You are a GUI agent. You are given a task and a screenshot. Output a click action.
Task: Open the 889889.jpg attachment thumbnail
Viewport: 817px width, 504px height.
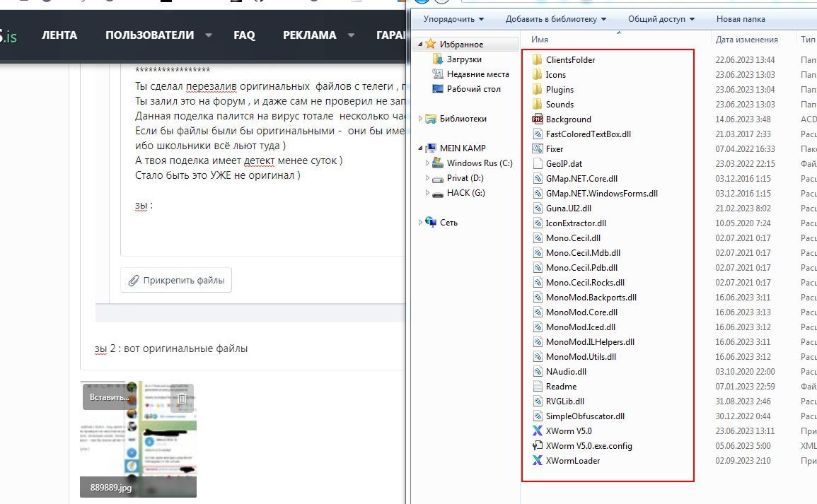pyautogui.click(x=138, y=439)
